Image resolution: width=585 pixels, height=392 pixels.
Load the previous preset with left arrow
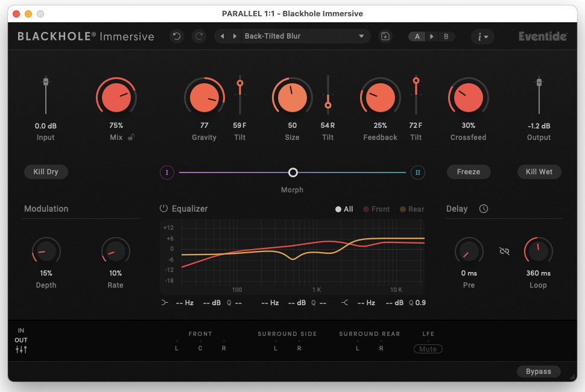[223, 36]
